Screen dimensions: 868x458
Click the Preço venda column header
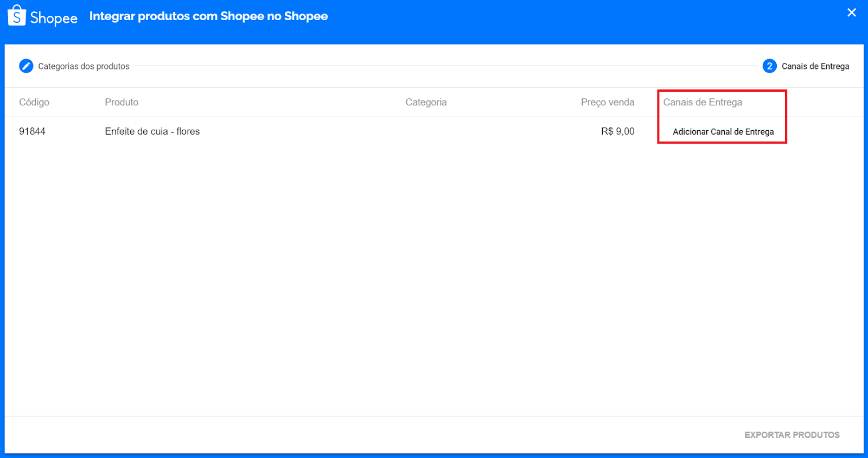click(x=608, y=102)
